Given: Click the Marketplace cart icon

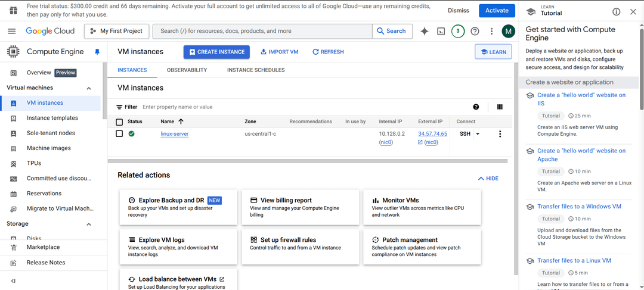Looking at the screenshot, I should click(14, 247).
